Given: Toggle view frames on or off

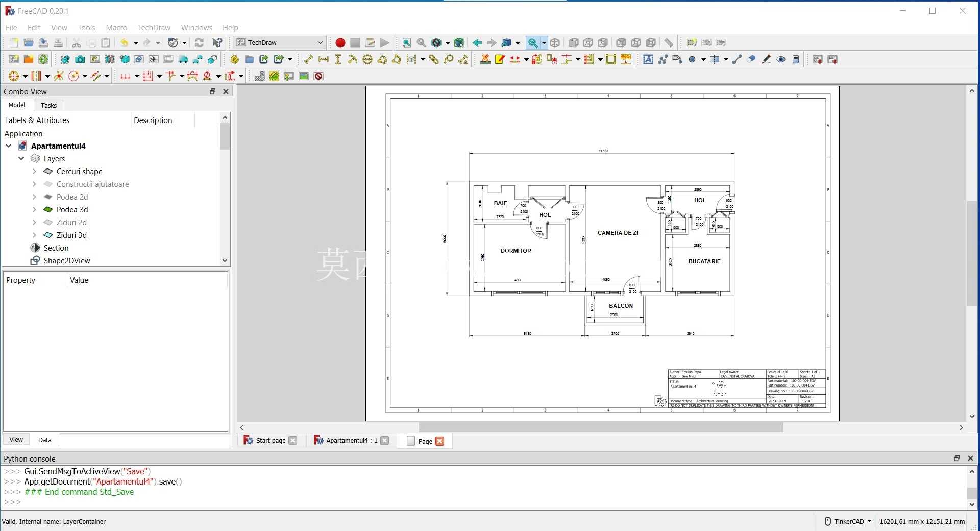Looking at the screenshot, I should point(318,76).
